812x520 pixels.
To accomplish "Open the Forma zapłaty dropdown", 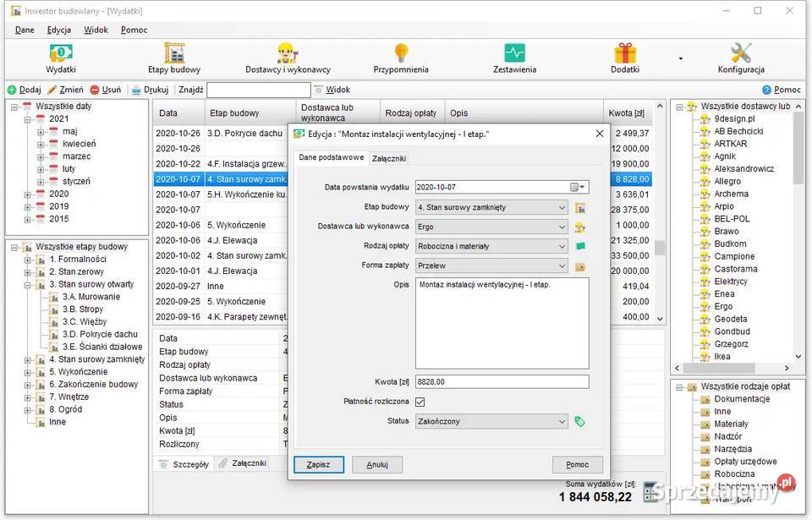I will [562, 266].
